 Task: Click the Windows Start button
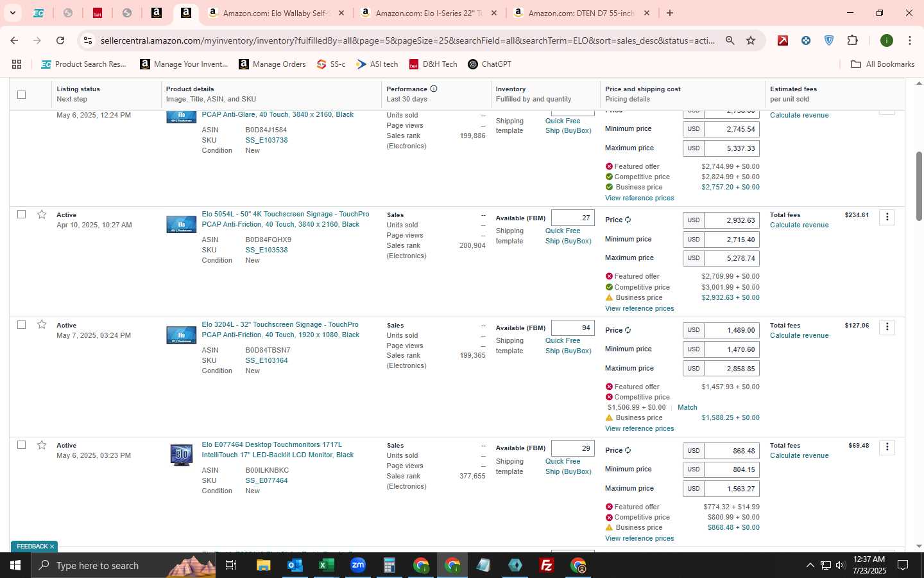coord(15,565)
